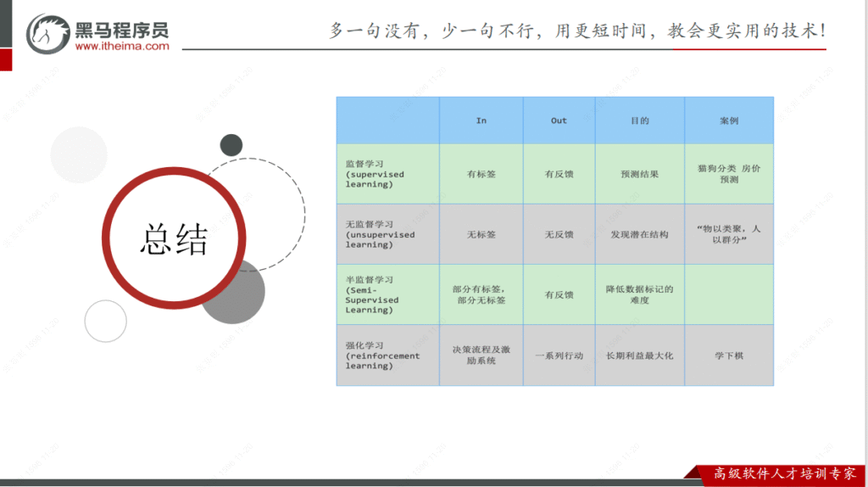Click the red 总结 circle
This screenshot has height=487, width=868.
tap(174, 239)
